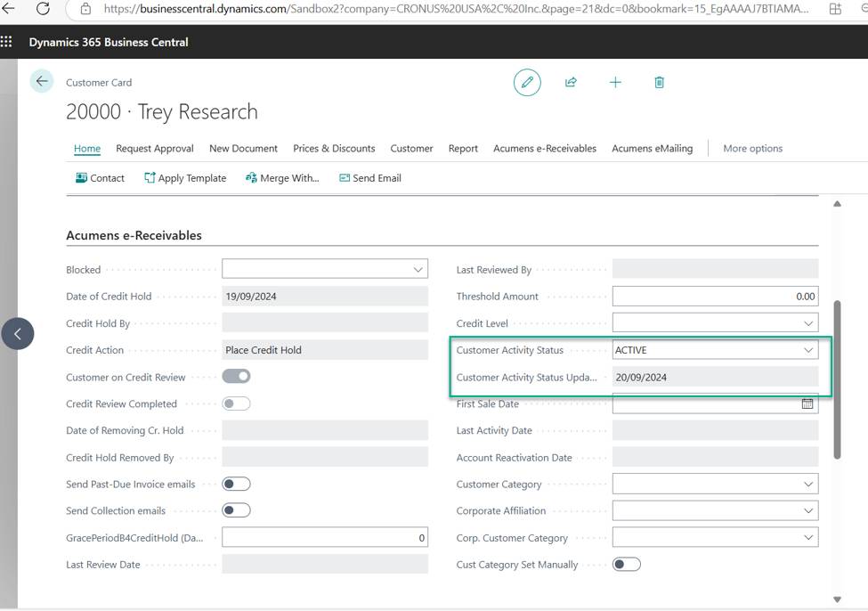
Task: Click the vertical scrollbar thumb
Action: (x=837, y=379)
